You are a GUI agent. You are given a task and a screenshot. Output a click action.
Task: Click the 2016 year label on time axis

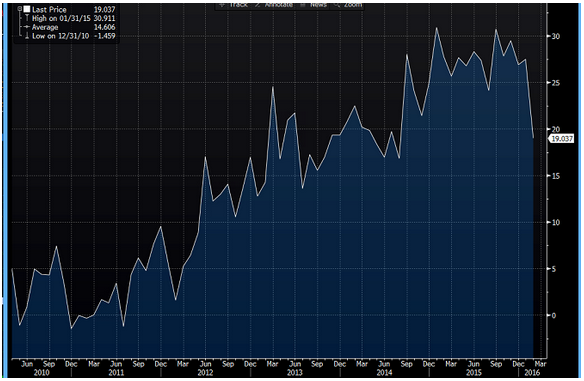tap(532, 372)
